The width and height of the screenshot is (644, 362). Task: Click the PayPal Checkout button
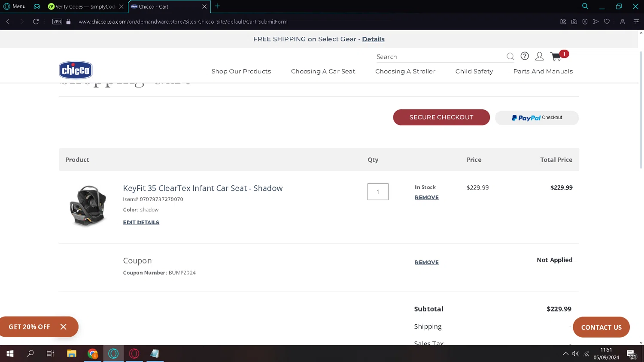[x=537, y=118]
